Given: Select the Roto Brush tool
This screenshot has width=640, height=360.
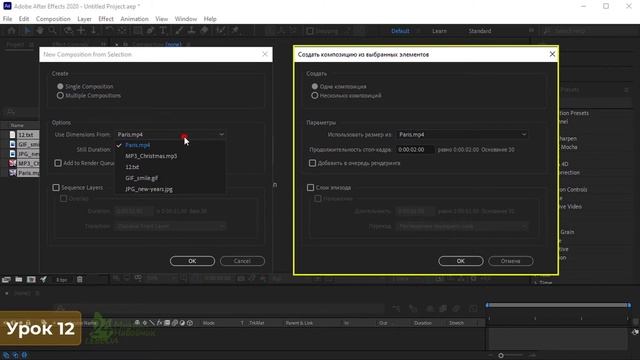Looking at the screenshot, I should point(221,31).
